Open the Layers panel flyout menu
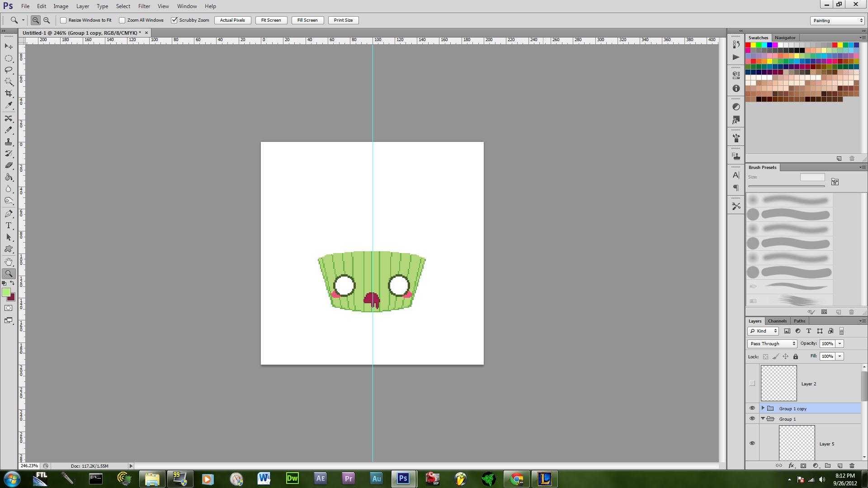This screenshot has height=488, width=868. click(x=862, y=321)
